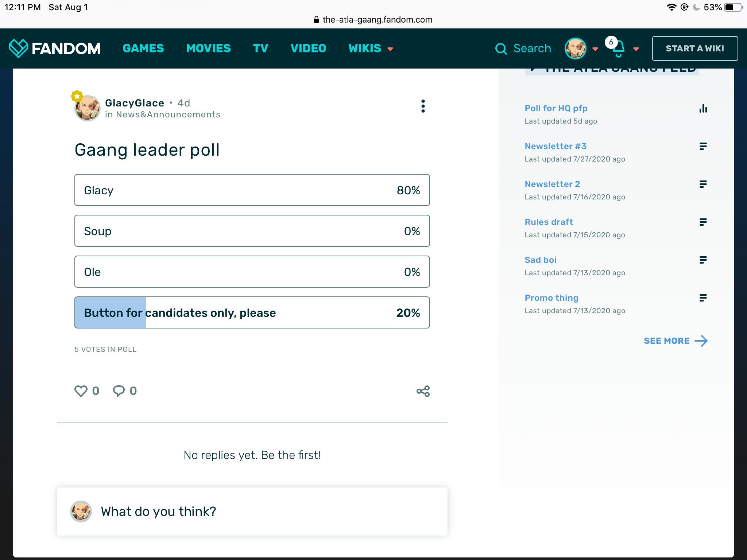Click the comment bubble icon
747x560 pixels.
click(x=119, y=391)
